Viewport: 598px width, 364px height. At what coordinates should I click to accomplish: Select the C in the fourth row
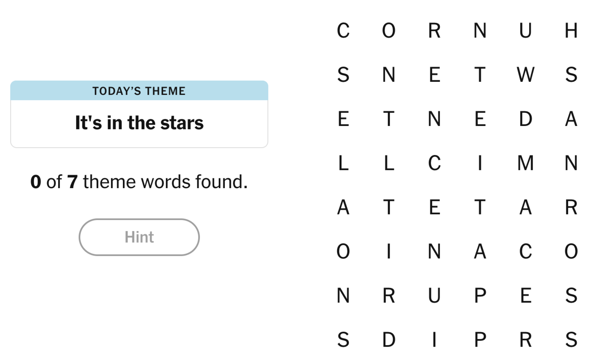tap(435, 163)
